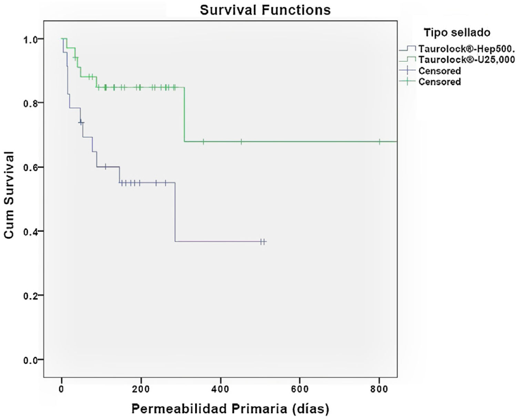Image resolution: width=518 pixels, height=420 pixels.
Task: Click the censored ticks ending the blue curve
Action: point(263,242)
